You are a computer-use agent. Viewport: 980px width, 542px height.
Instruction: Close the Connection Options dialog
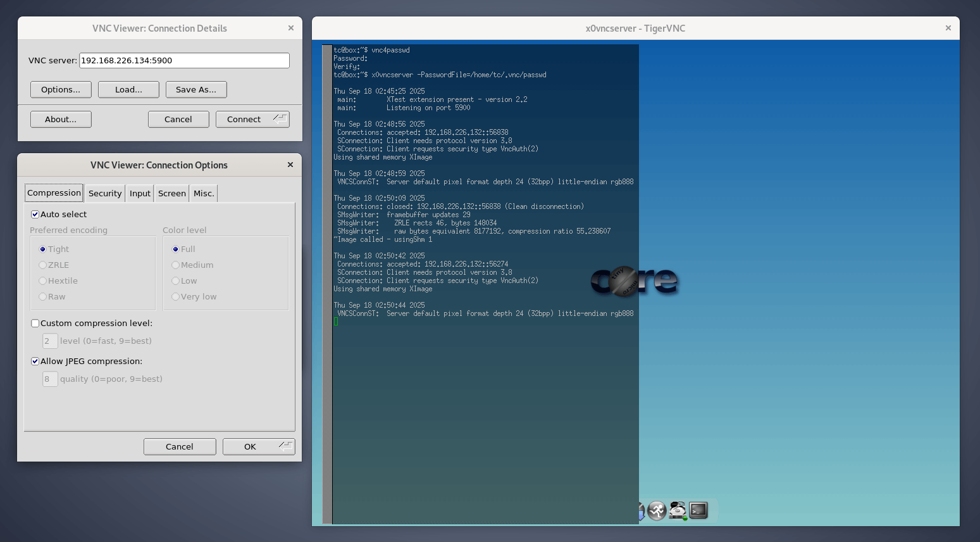[x=290, y=165]
